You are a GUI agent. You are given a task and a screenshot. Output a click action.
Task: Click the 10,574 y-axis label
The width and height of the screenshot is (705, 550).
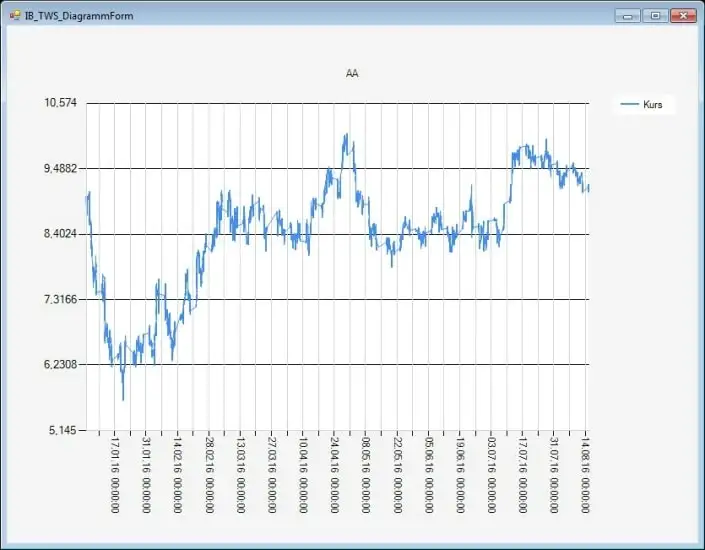pos(60,103)
